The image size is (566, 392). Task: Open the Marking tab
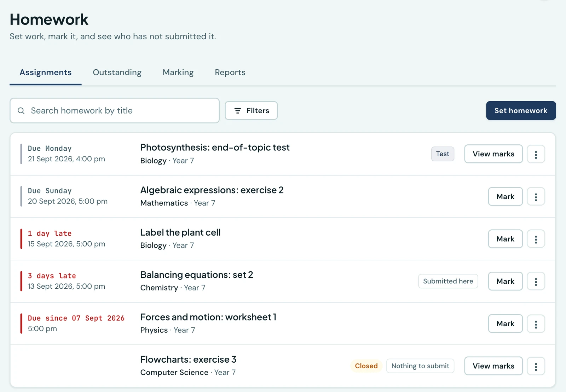pos(178,73)
